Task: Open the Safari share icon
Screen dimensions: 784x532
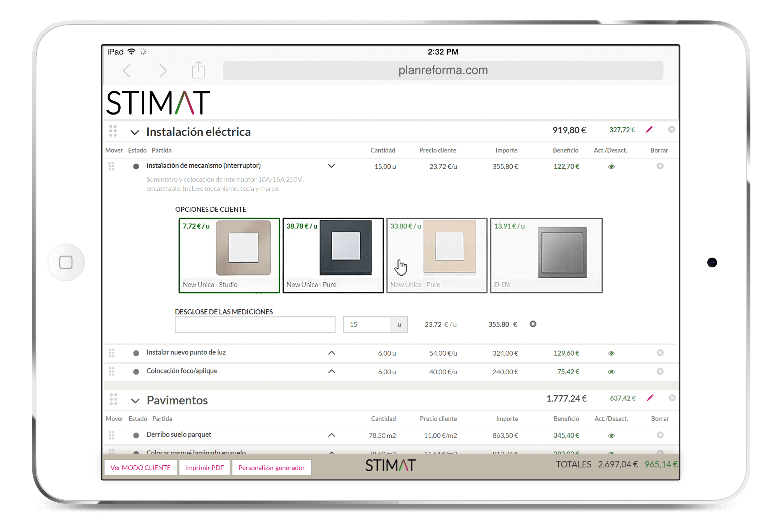Action: (x=198, y=70)
